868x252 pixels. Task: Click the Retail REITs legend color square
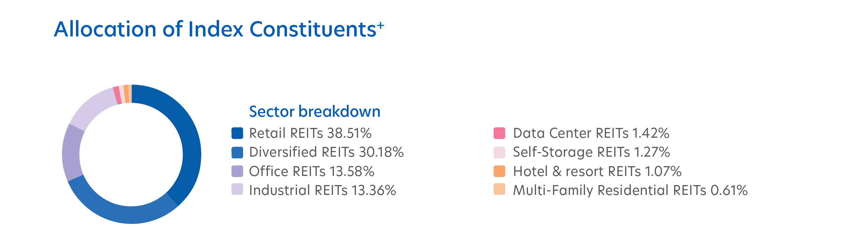click(237, 133)
